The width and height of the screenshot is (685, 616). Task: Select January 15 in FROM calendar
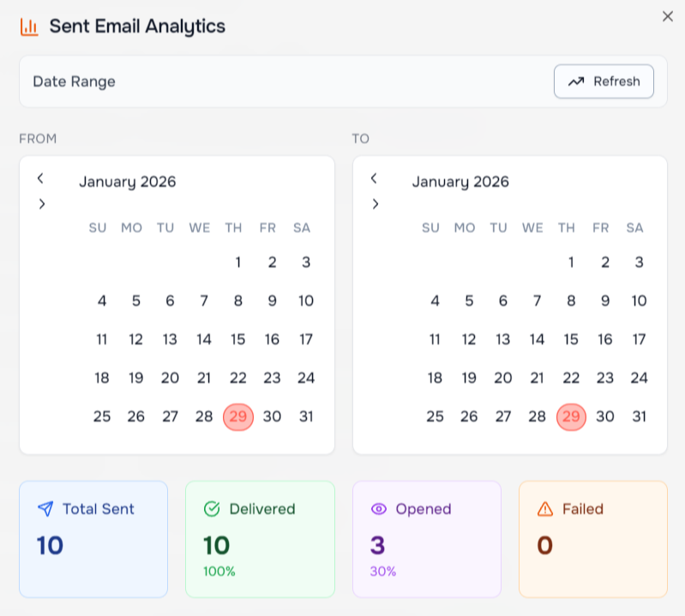pyautogui.click(x=237, y=339)
